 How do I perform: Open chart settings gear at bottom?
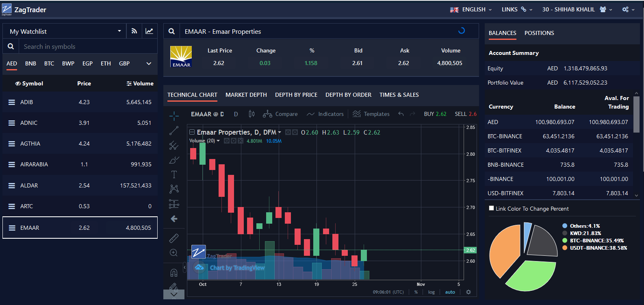[x=468, y=292]
